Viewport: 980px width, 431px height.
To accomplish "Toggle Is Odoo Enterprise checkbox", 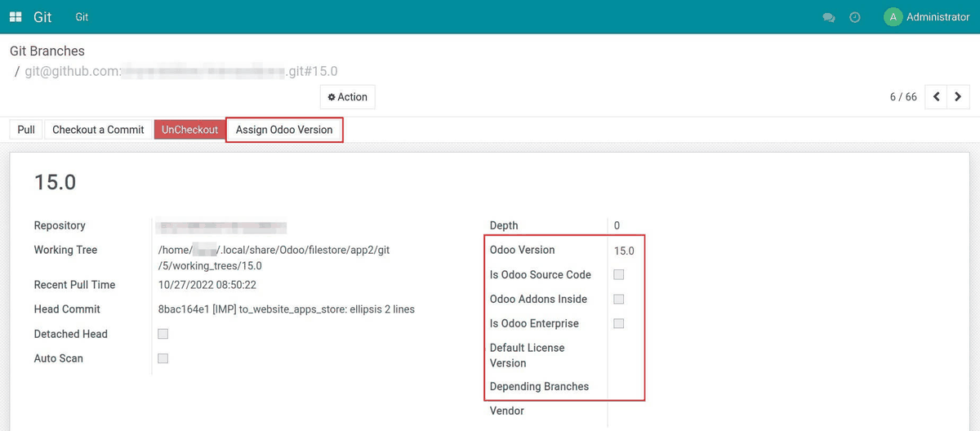I will click(x=619, y=324).
